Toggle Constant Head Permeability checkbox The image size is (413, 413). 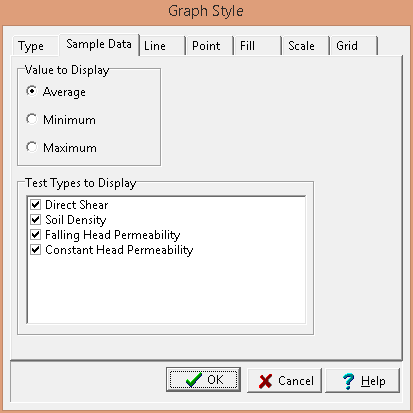pos(36,250)
